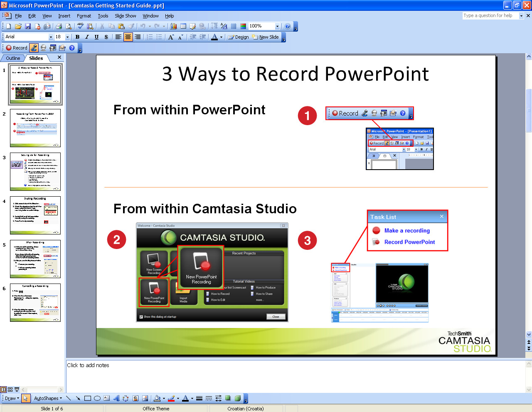Open Print Preview

pos(69,26)
